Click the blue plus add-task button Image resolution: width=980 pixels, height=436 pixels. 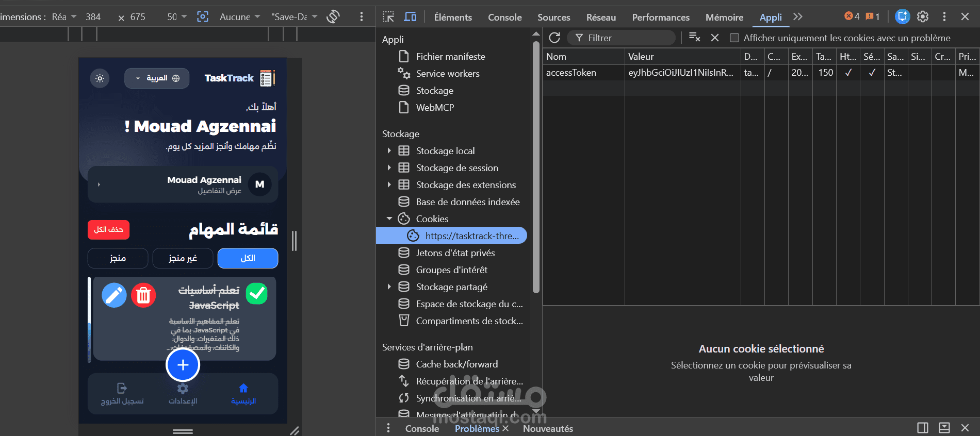pyautogui.click(x=183, y=365)
